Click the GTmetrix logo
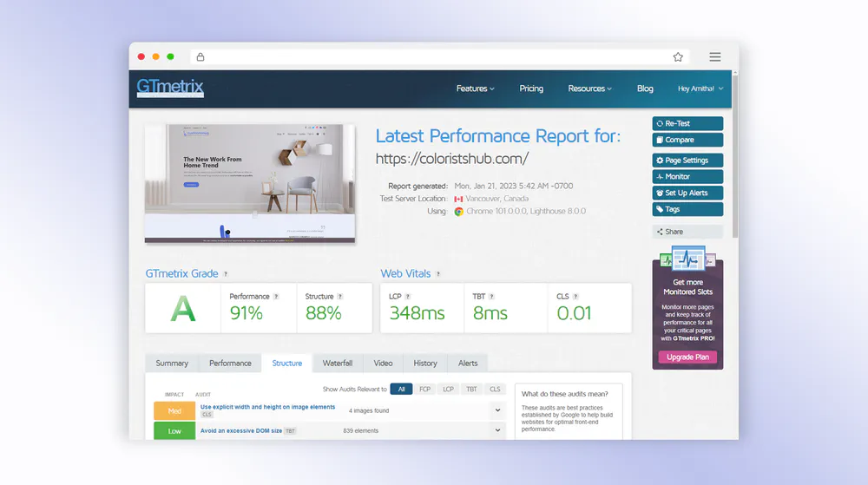This screenshot has height=485, width=868. click(x=170, y=88)
